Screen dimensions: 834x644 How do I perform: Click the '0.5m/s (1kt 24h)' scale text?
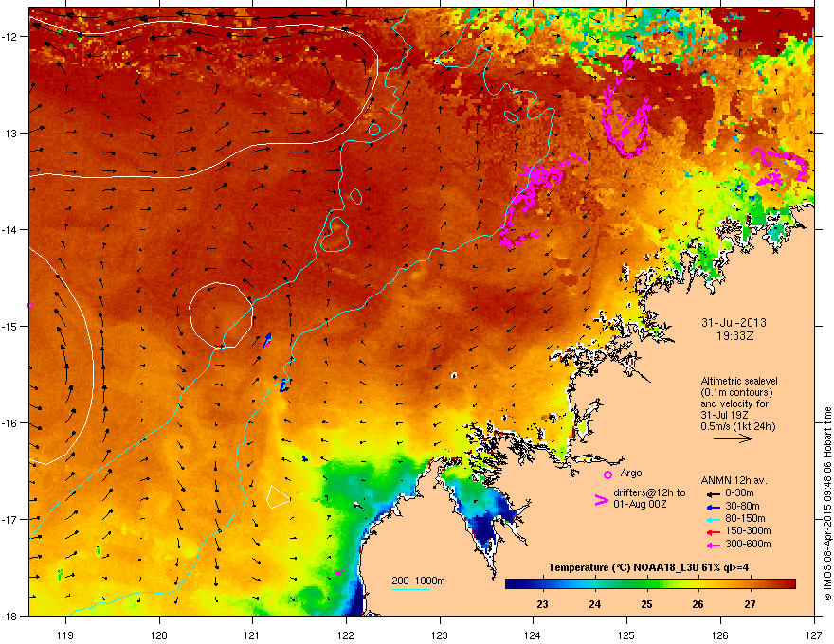(x=737, y=427)
